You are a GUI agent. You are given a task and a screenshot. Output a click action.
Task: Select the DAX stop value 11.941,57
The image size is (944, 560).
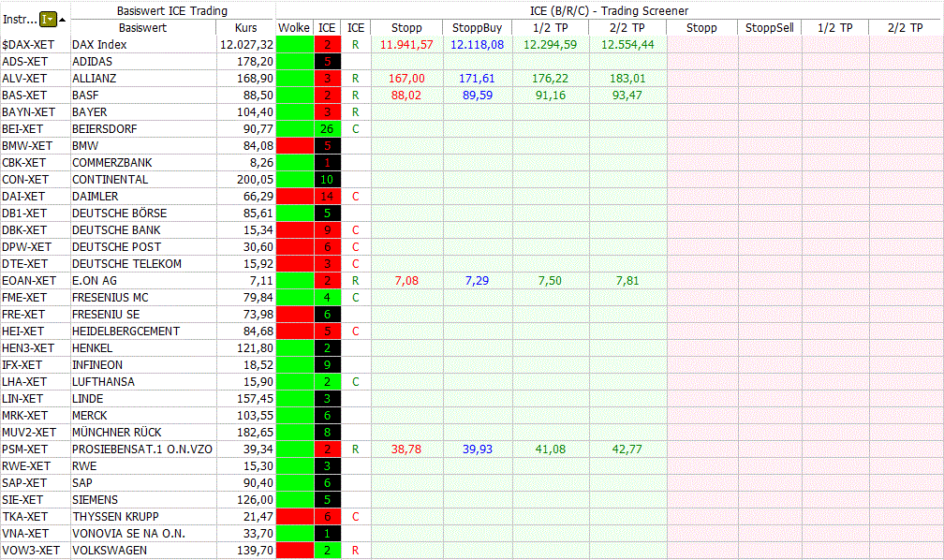pyautogui.click(x=406, y=45)
